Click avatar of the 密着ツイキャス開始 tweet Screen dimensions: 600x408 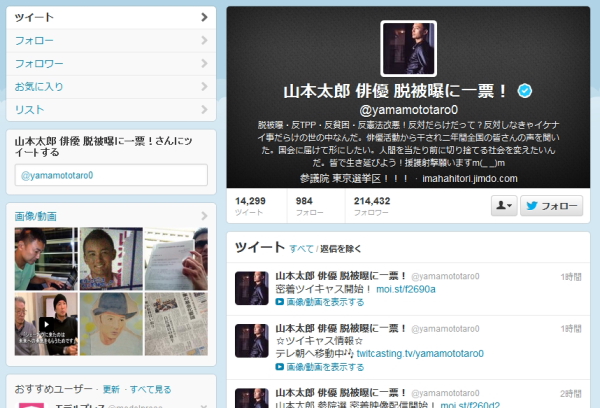click(x=252, y=288)
